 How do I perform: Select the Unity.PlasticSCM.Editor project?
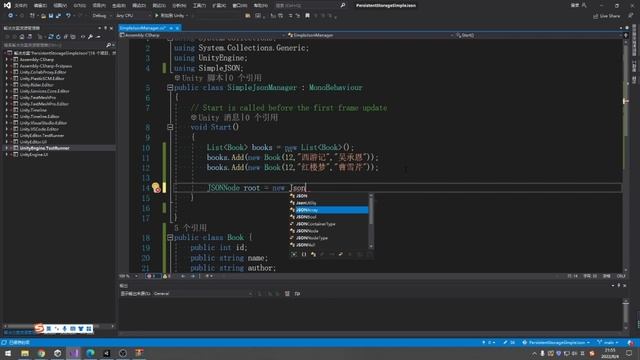point(42,78)
